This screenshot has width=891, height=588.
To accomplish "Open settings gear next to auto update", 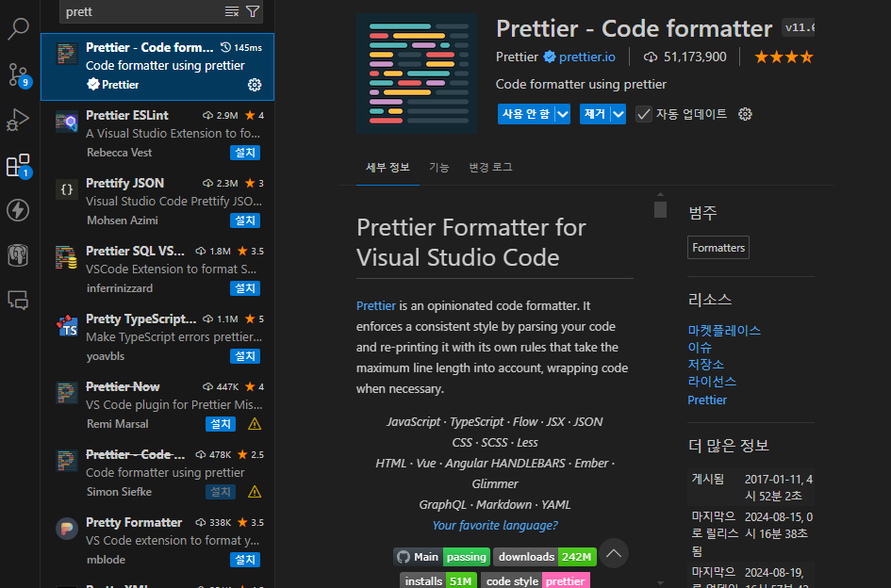I will [x=745, y=114].
